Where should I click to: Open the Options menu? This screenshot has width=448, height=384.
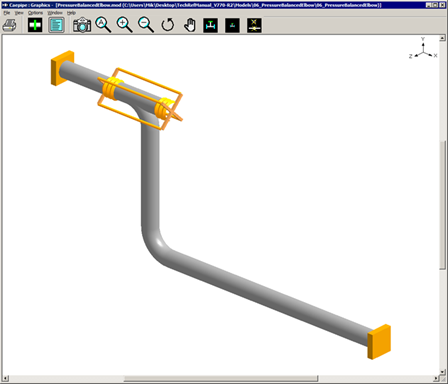35,13
